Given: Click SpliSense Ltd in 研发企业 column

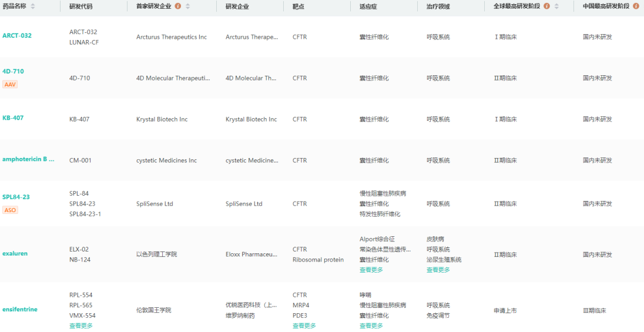Looking at the screenshot, I should pyautogui.click(x=244, y=203).
